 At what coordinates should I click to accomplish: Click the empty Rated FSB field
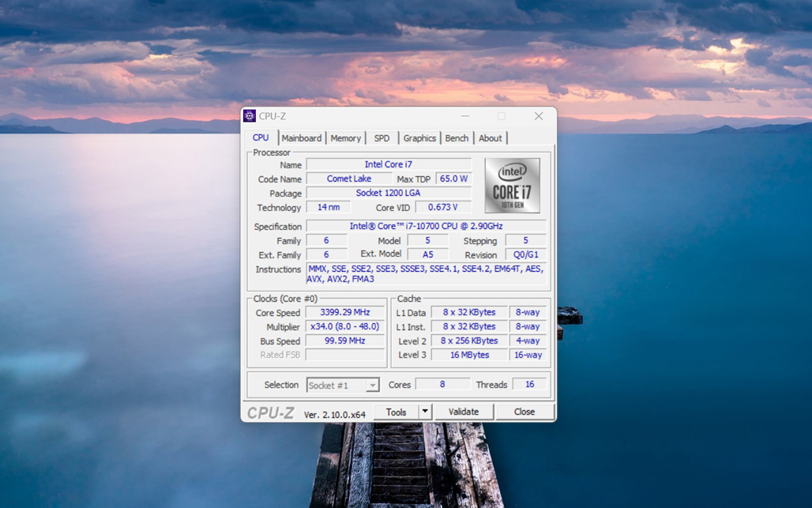(345, 355)
